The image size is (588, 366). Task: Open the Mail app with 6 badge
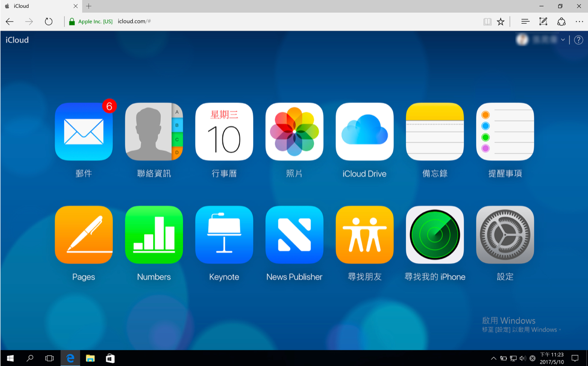tap(84, 131)
